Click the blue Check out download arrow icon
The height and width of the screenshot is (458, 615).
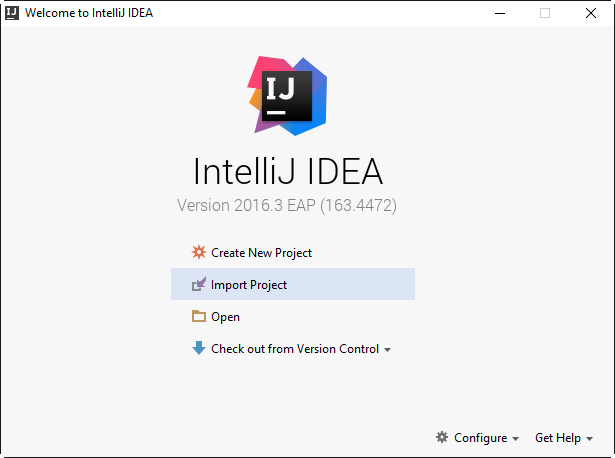pos(198,349)
